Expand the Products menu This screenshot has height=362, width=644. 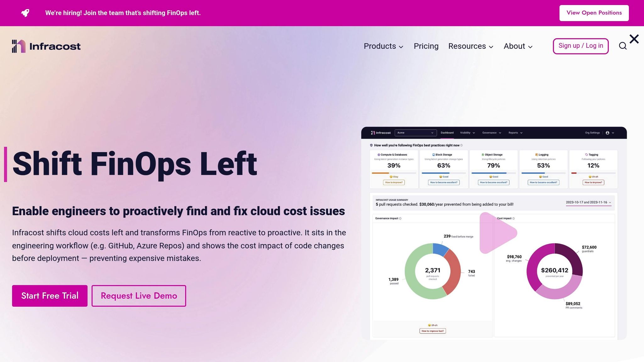pos(383,46)
